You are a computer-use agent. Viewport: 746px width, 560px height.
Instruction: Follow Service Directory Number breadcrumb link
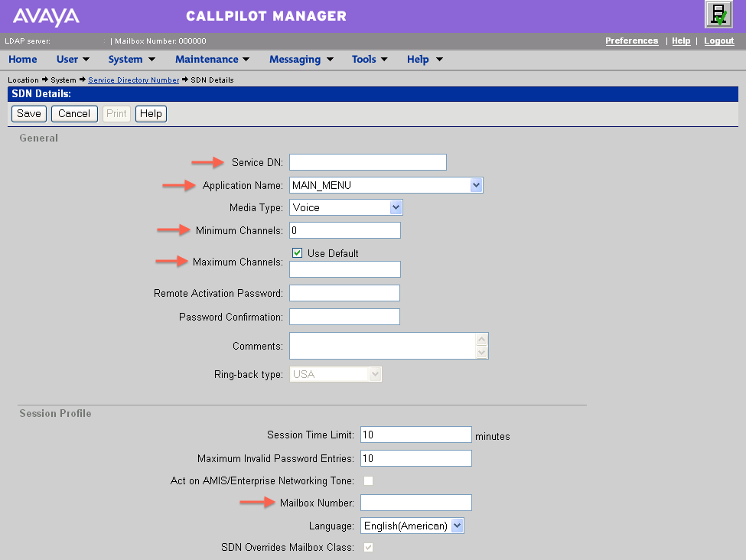pos(134,80)
